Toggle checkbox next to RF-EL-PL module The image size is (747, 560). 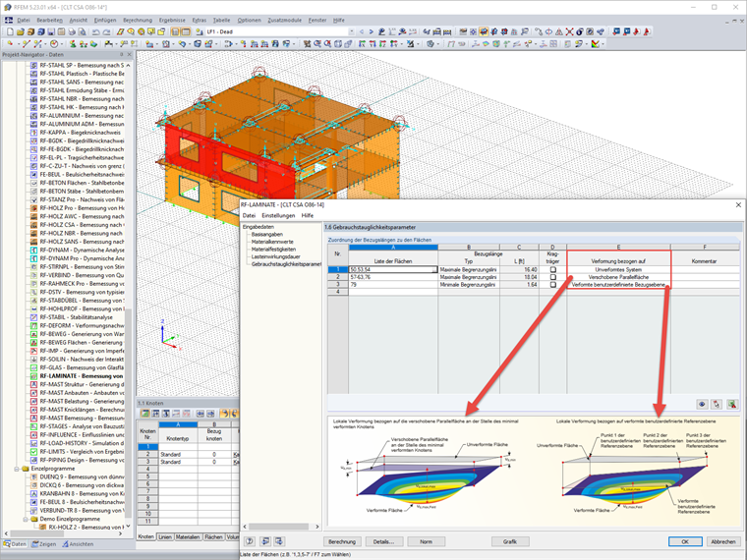click(x=33, y=157)
